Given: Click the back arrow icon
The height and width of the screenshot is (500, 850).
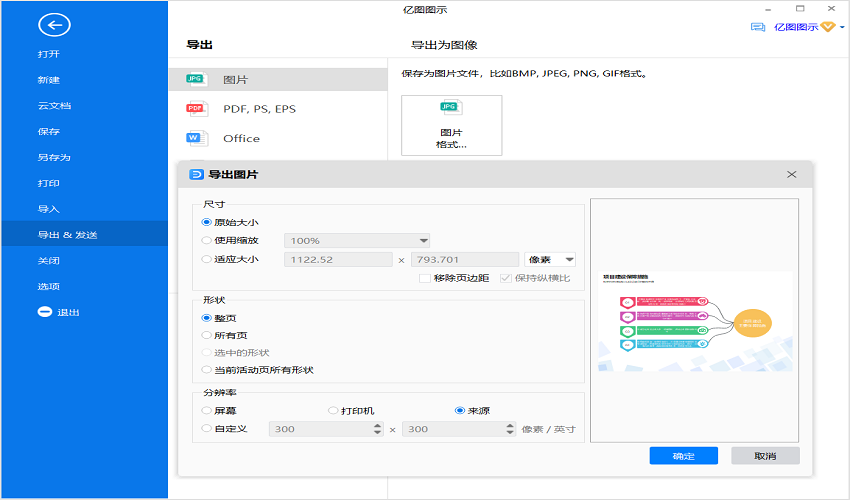Looking at the screenshot, I should 56,26.
